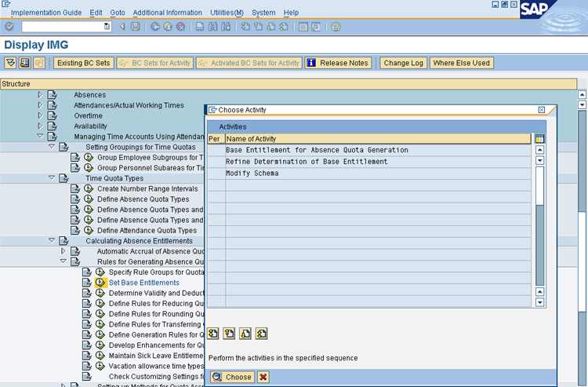The width and height of the screenshot is (588, 387).
Task: Click the yellow Exit arrow icon
Action: coord(168,27)
